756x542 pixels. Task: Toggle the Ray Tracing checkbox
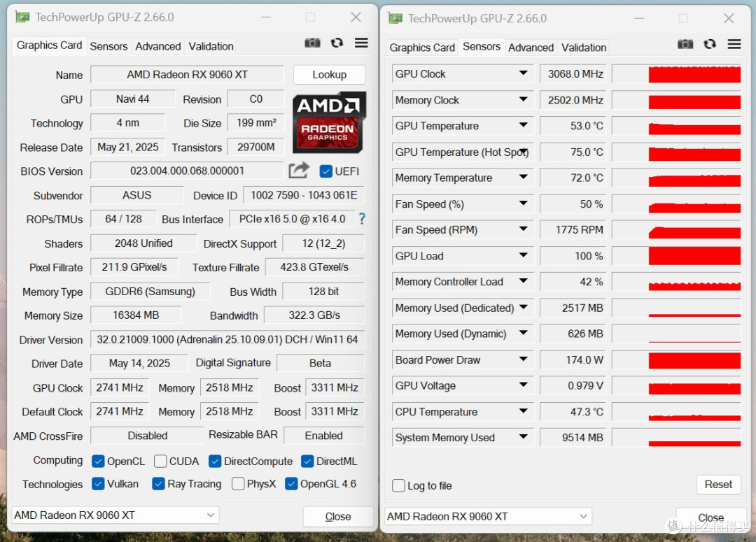click(158, 483)
